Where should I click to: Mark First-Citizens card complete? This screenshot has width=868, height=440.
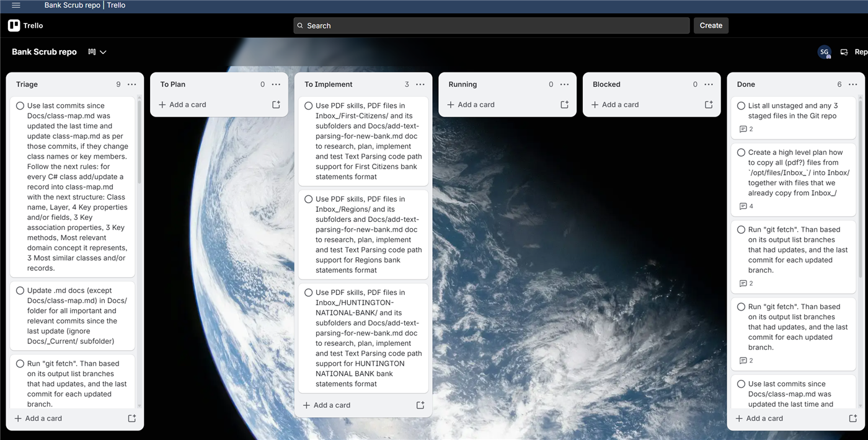[x=308, y=106]
